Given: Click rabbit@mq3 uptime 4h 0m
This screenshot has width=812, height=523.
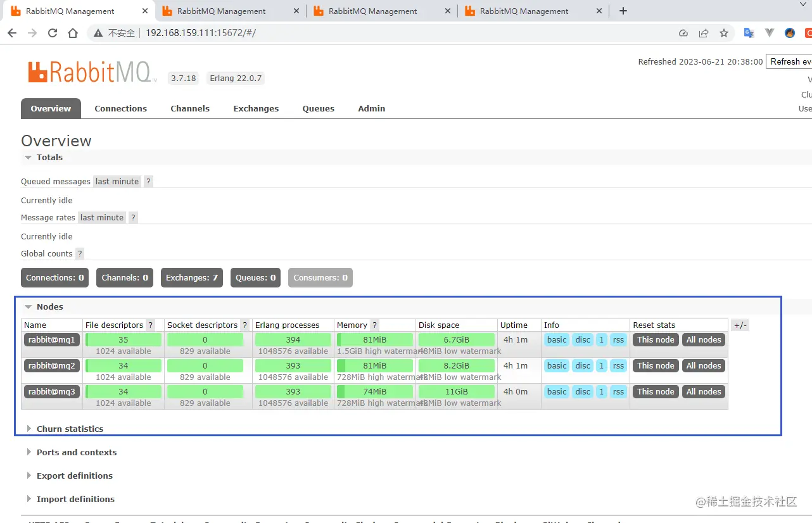Looking at the screenshot, I should (516, 392).
